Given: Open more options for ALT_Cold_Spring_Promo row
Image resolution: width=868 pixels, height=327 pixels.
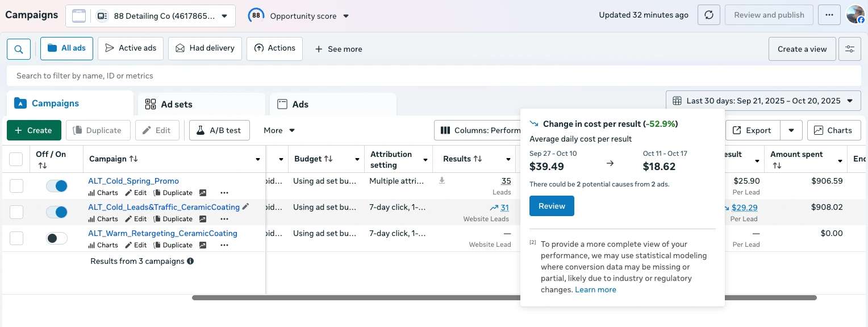Looking at the screenshot, I should pyautogui.click(x=224, y=193).
